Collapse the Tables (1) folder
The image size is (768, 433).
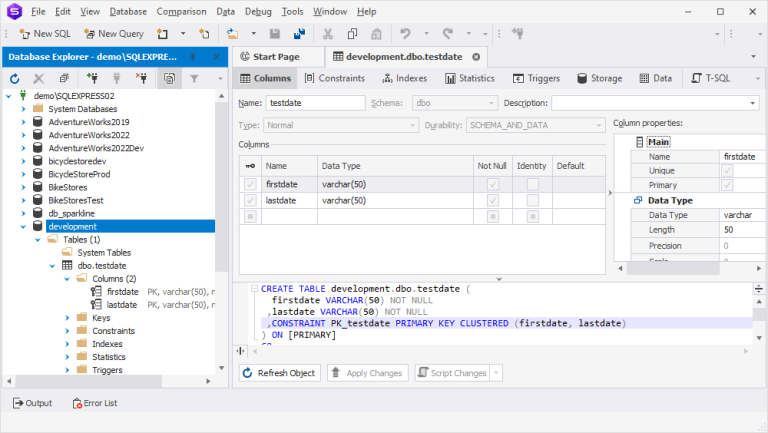38,240
